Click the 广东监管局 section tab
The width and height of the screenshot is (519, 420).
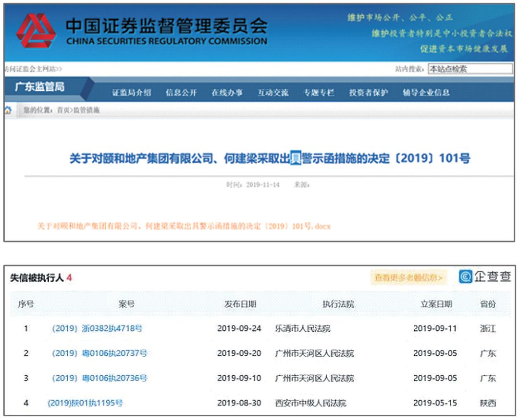tap(39, 87)
